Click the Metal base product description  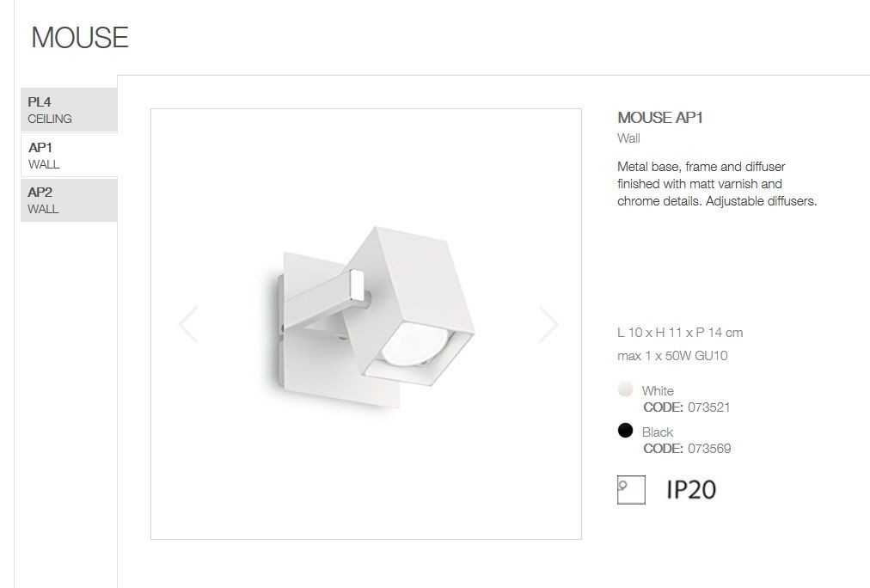point(717,184)
